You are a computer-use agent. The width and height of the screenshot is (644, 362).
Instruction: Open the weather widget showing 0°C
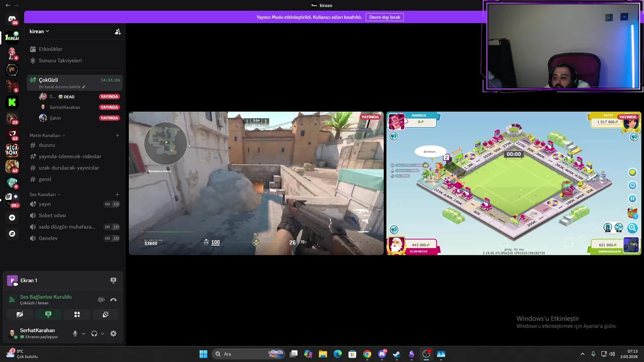(22, 354)
